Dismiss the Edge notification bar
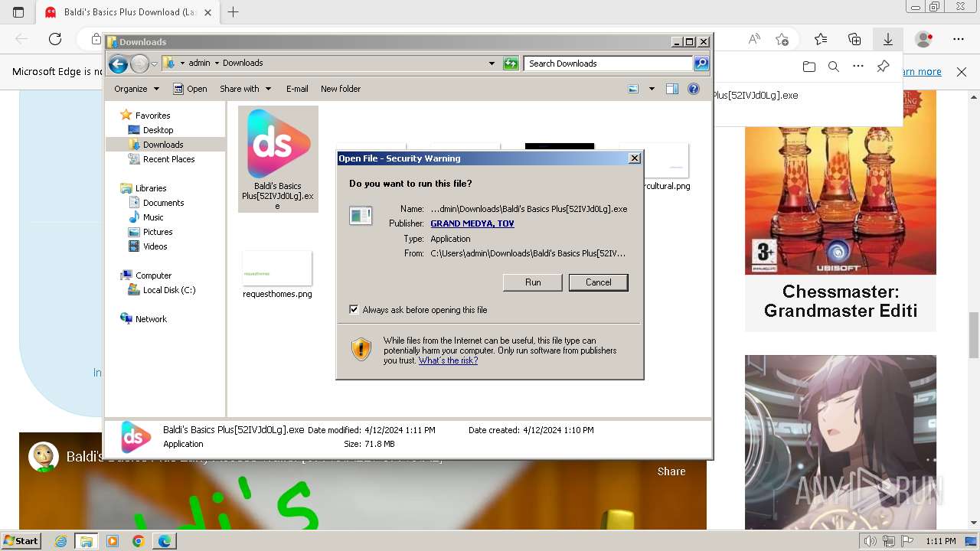This screenshot has height=551, width=980. [x=962, y=72]
